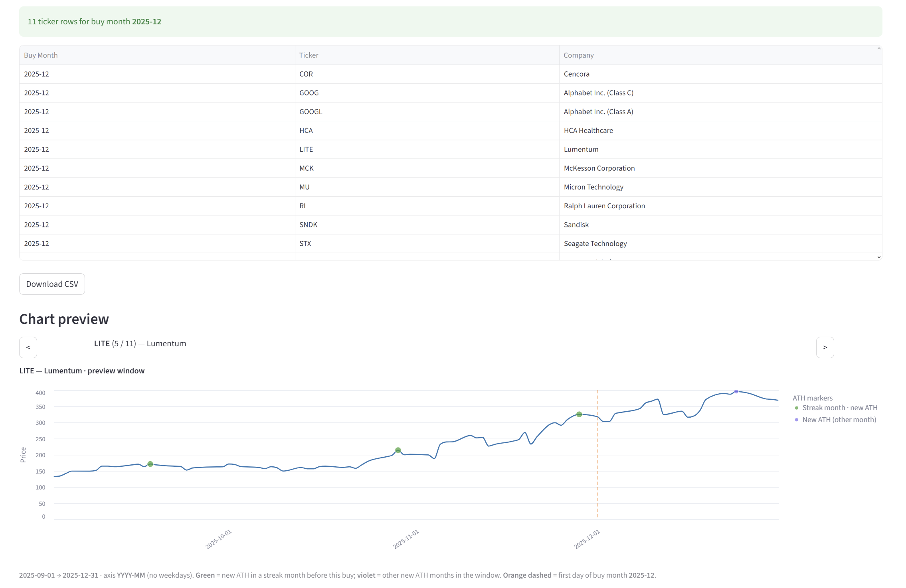Screen dimensions: 906x588
Task: Sort table by Buy Month header
Action: click(x=41, y=55)
